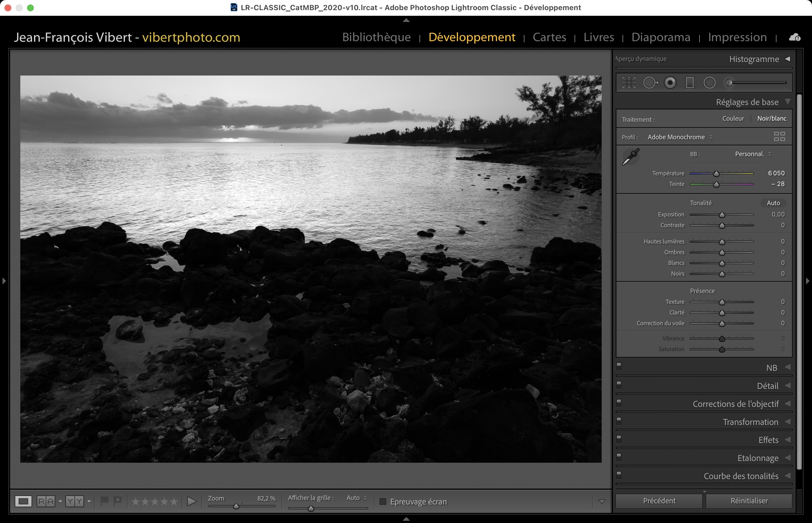The height and width of the screenshot is (523, 812).
Task: Select the crop overlay tool
Action: click(x=629, y=83)
